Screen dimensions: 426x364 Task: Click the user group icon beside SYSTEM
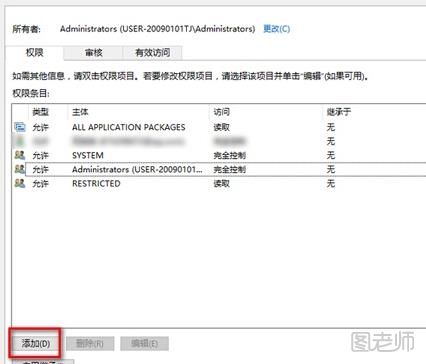click(x=20, y=155)
